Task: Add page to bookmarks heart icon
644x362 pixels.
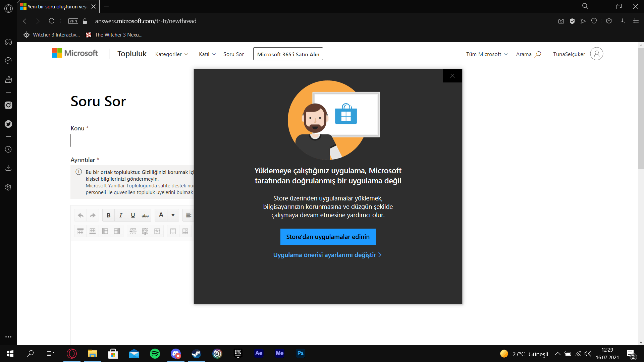Action: [594, 21]
